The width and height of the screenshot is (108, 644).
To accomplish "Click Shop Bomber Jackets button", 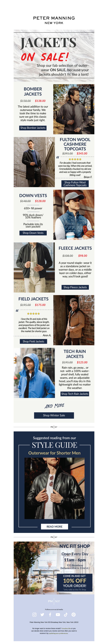I will [x=33, y=128].
